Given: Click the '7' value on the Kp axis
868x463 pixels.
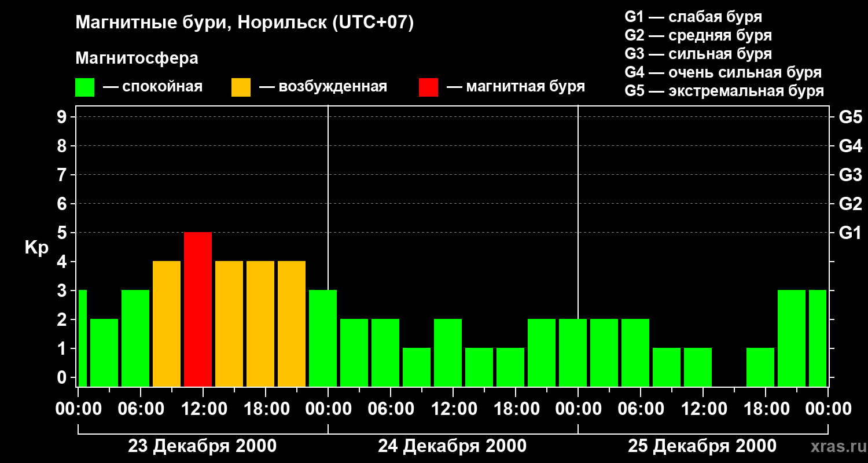Looking at the screenshot, I should [x=63, y=175].
